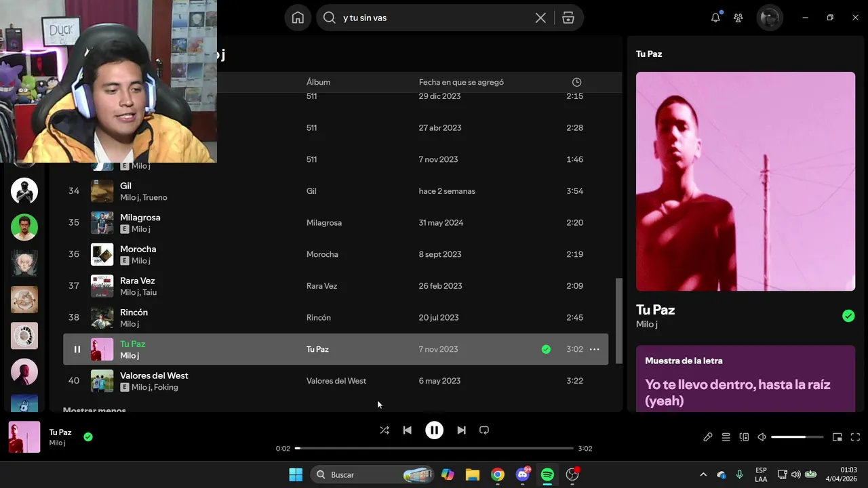868x488 pixels.
Task: Open more options for Tu Paz row
Action: 594,349
